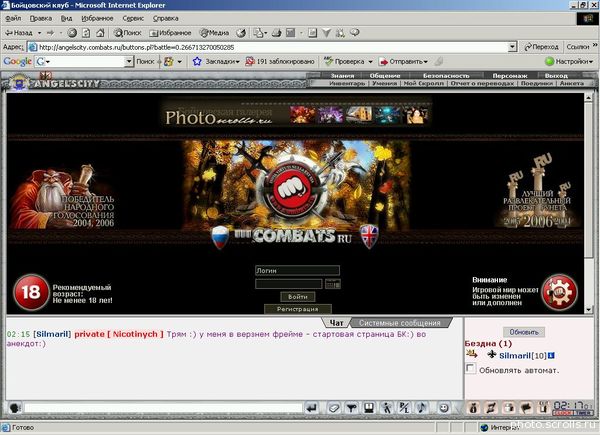Click the chat message input field
Image resolution: width=600 pixels, height=435 pixels.
pos(163,408)
